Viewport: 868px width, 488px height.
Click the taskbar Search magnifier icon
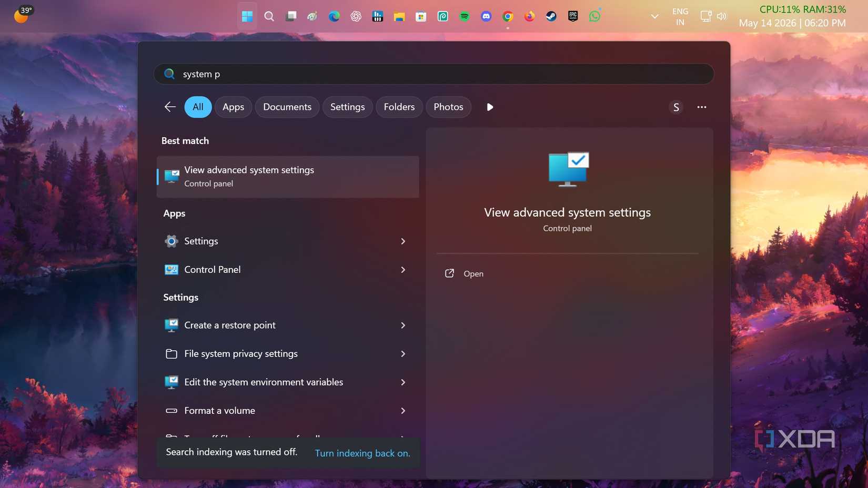tap(269, 16)
